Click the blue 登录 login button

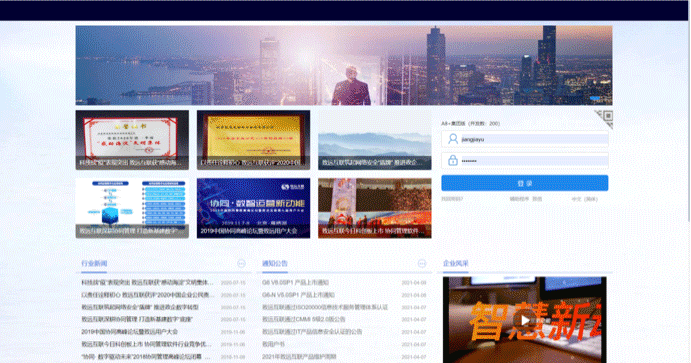tap(525, 183)
